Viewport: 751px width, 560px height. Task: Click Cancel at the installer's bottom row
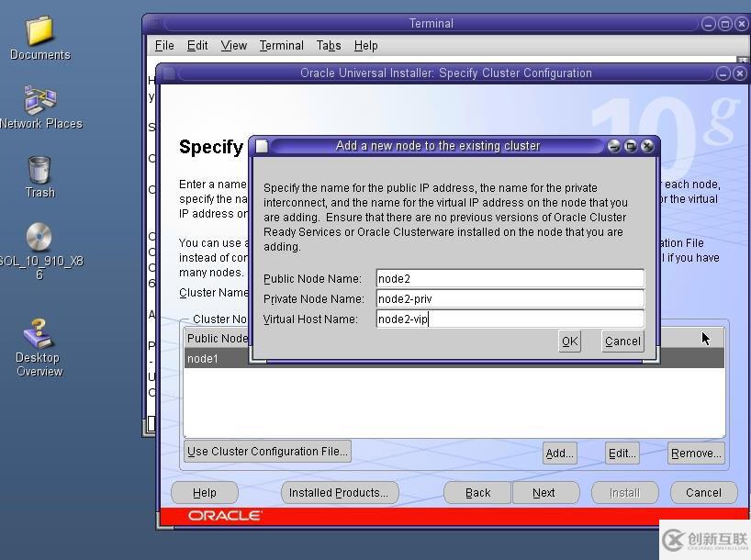tap(703, 492)
